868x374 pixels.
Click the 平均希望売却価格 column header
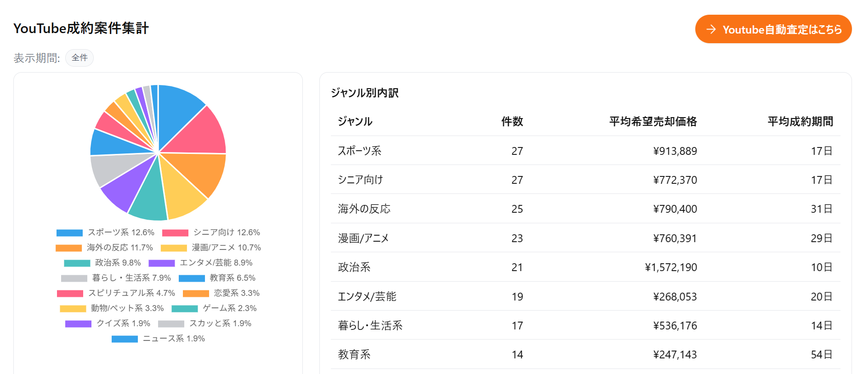click(x=652, y=121)
